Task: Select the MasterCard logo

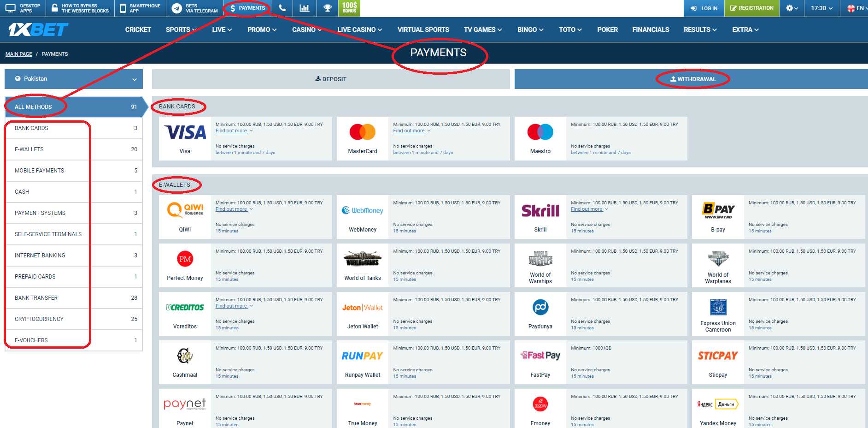Action: [363, 132]
